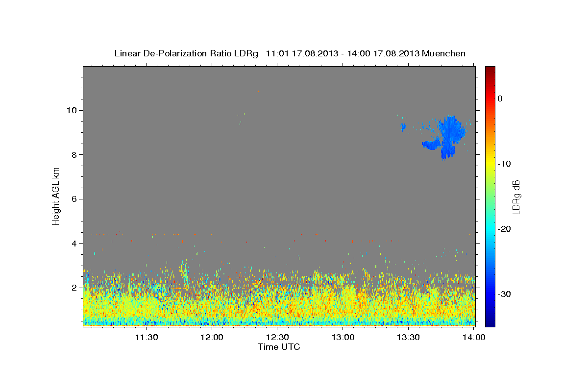Viewport: 588px width, 392px height.
Task: Click the 11:30 time tick label
Action: point(146,337)
